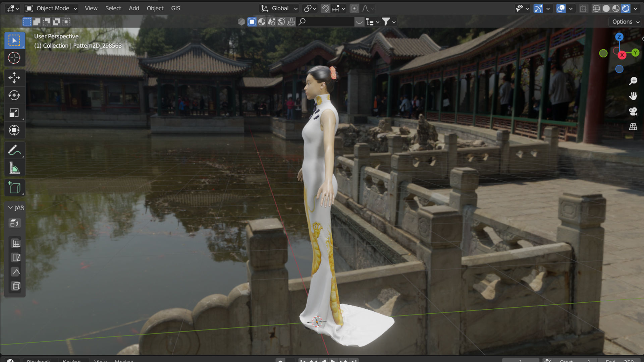Select the Scale tool
644x362 pixels.
pos(14,113)
